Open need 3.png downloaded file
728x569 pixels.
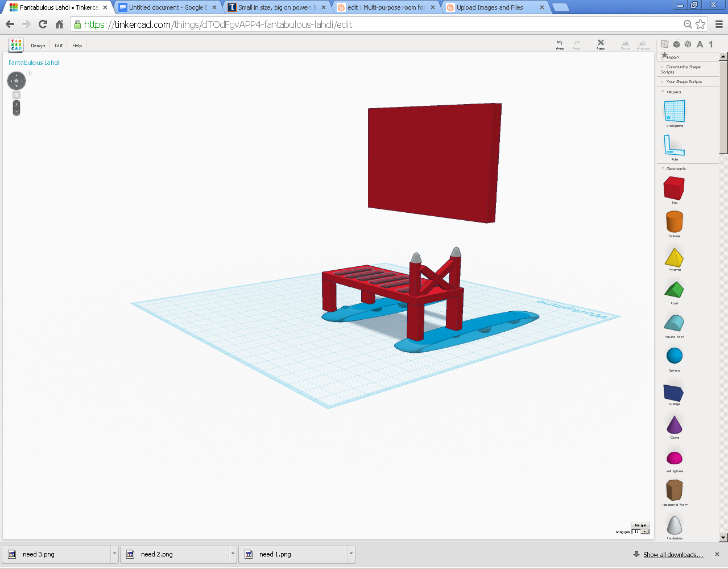click(x=57, y=554)
